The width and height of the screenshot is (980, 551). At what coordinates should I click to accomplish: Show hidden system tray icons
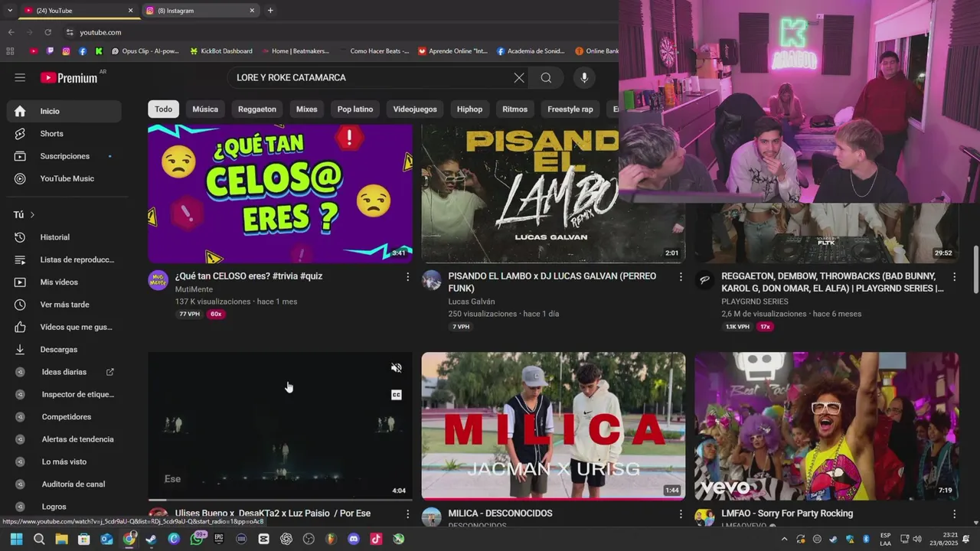point(785,539)
